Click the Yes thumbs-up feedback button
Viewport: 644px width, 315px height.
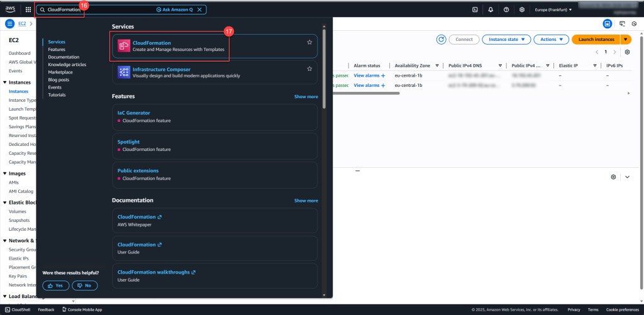pos(56,285)
